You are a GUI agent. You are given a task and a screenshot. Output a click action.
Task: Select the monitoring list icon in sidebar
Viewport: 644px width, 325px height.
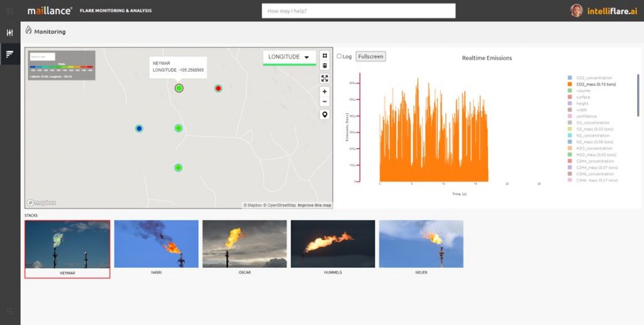[x=10, y=53]
